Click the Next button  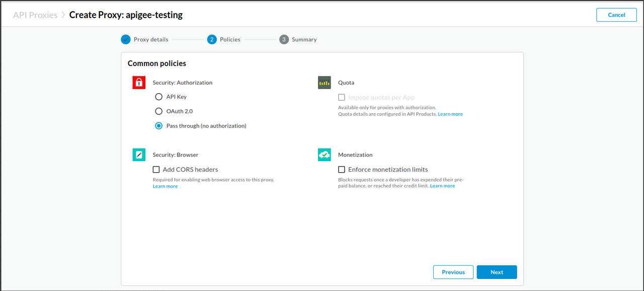pos(497,272)
